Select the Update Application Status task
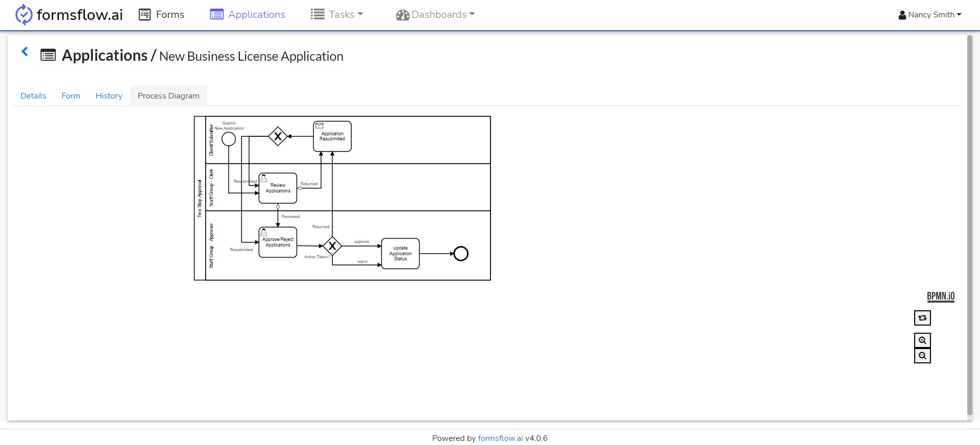Screen dimensions: 980x445 pyautogui.click(x=401, y=254)
